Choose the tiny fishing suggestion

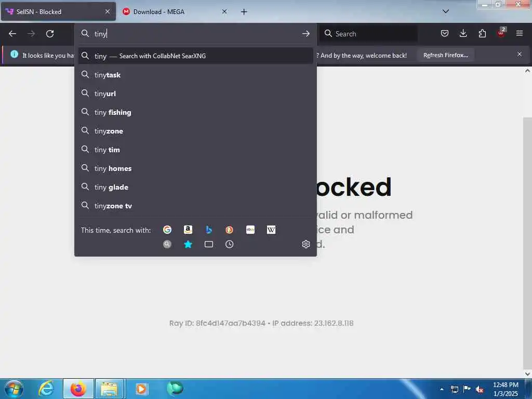pyautogui.click(x=195, y=112)
